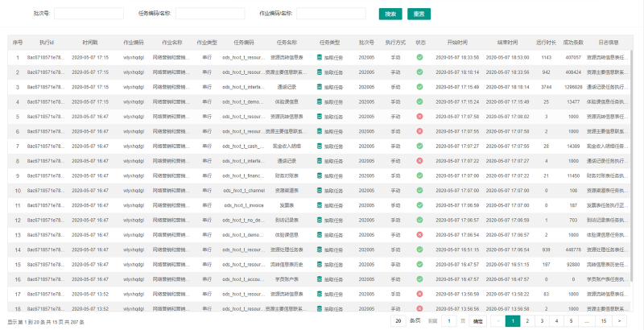Click the 开始时间 column header
Screen dimensions: 644x330
(457, 43)
